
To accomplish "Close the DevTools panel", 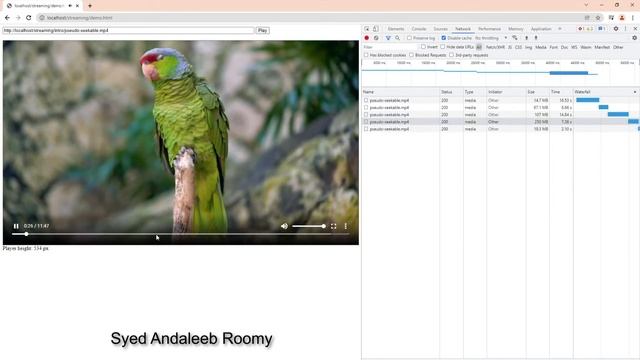I will click(635, 29).
